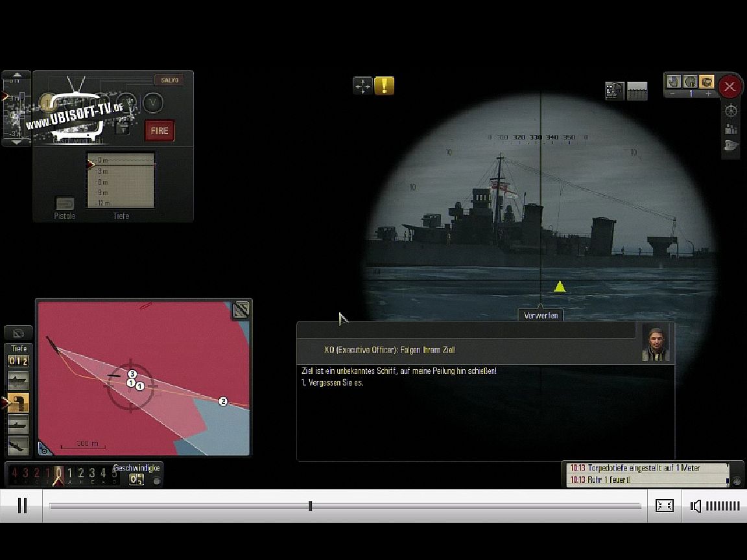
Task: Click the Tiefe depth counter 012
Action: pyautogui.click(x=18, y=361)
